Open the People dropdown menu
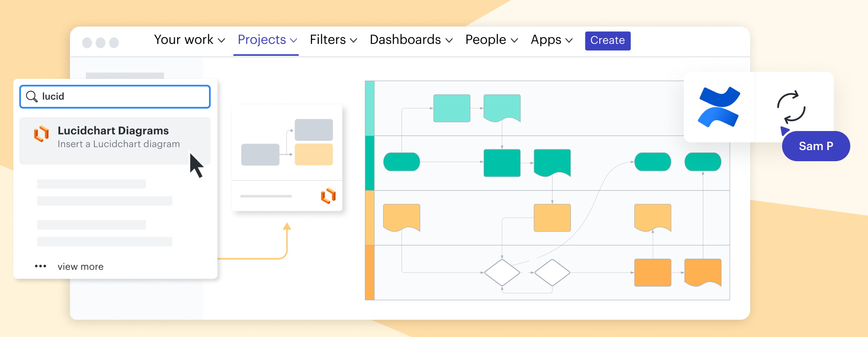Screen dimensions: 868x337 [491, 40]
